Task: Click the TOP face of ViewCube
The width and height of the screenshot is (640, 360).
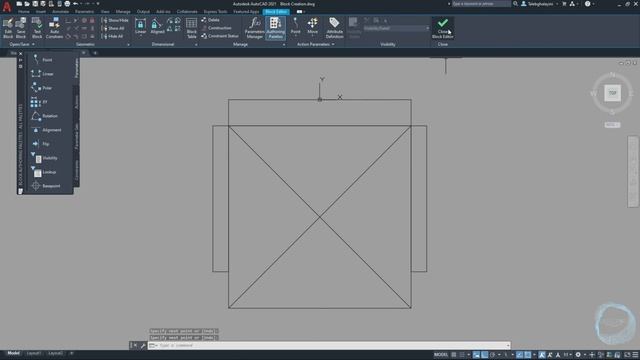Action: tap(612, 93)
